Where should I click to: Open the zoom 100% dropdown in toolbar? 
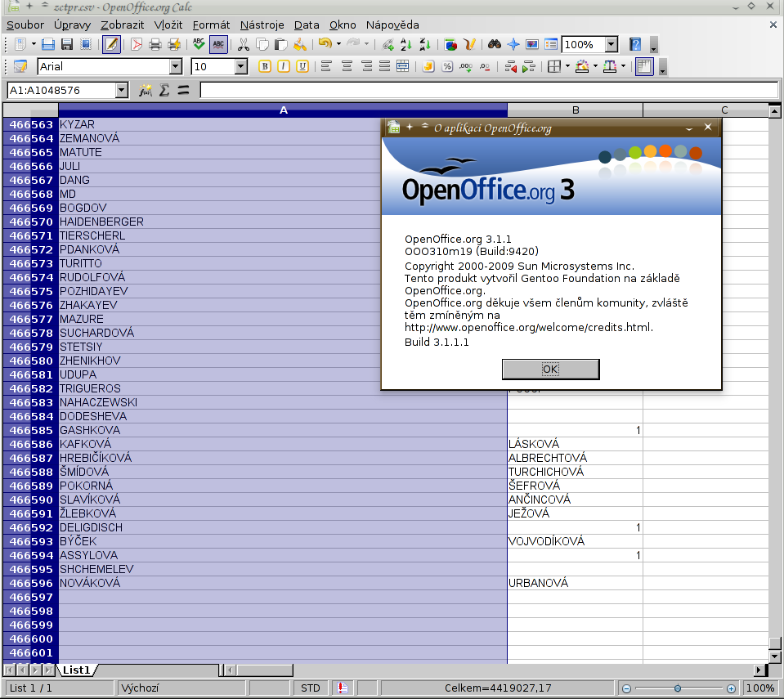[x=612, y=44]
